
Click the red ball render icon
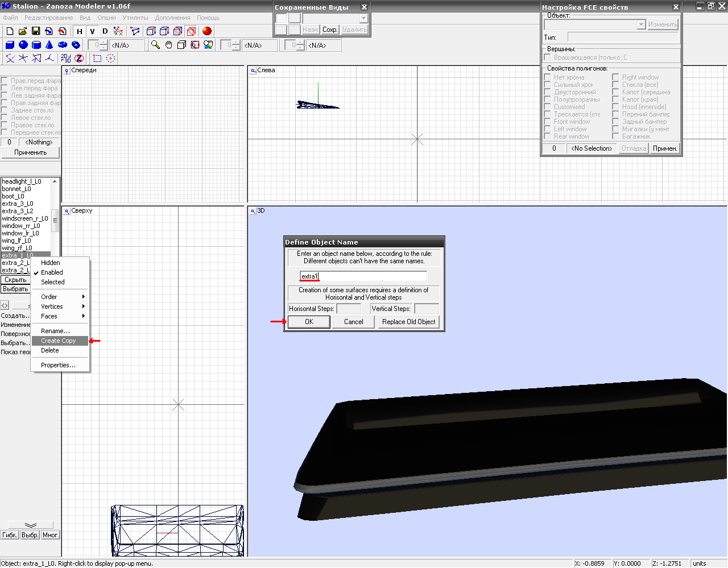click(206, 31)
